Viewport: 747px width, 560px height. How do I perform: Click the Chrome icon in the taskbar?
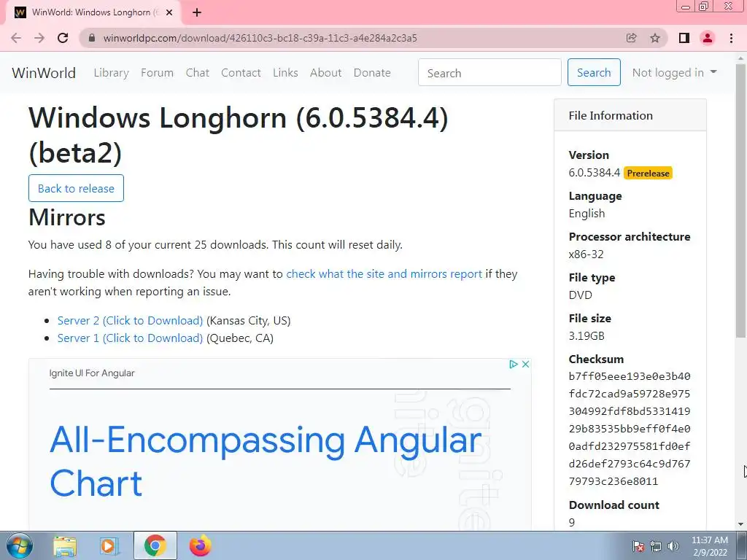(x=155, y=545)
